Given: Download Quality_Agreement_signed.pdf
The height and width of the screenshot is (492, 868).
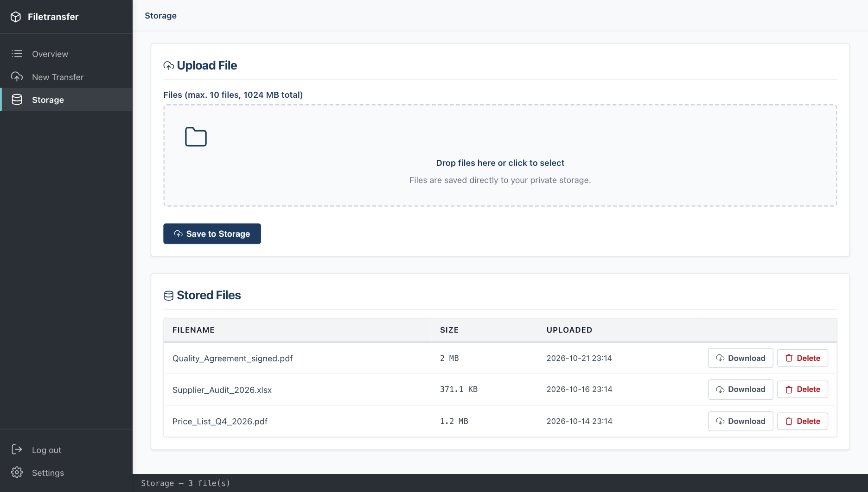Looking at the screenshot, I should [x=740, y=358].
